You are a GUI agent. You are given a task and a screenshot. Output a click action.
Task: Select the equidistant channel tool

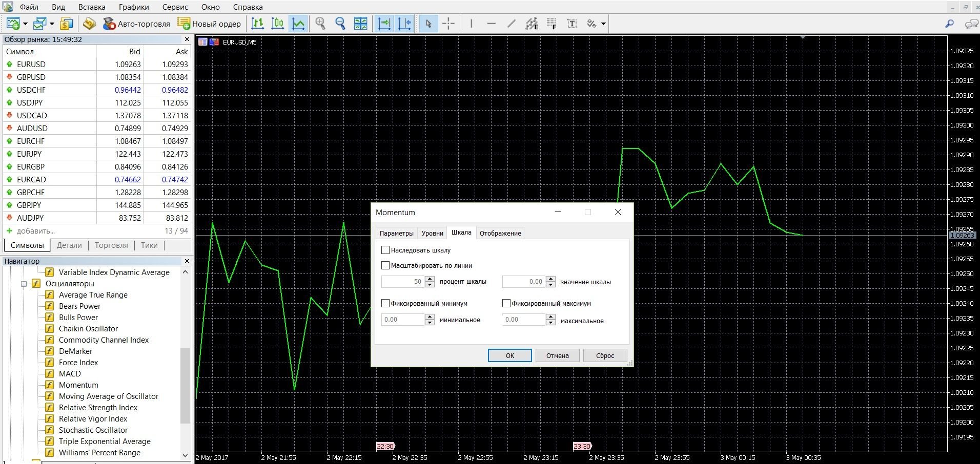[x=532, y=24]
